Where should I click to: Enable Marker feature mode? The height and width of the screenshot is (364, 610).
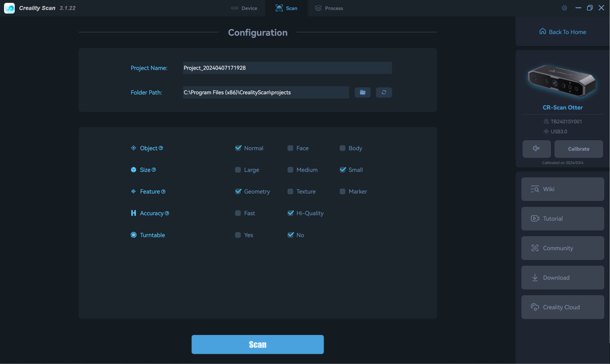343,191
